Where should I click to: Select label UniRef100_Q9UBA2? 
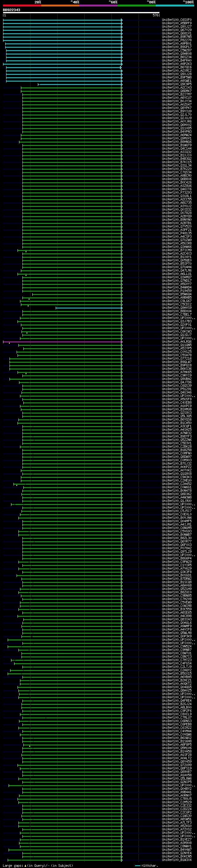coord(177,379)
